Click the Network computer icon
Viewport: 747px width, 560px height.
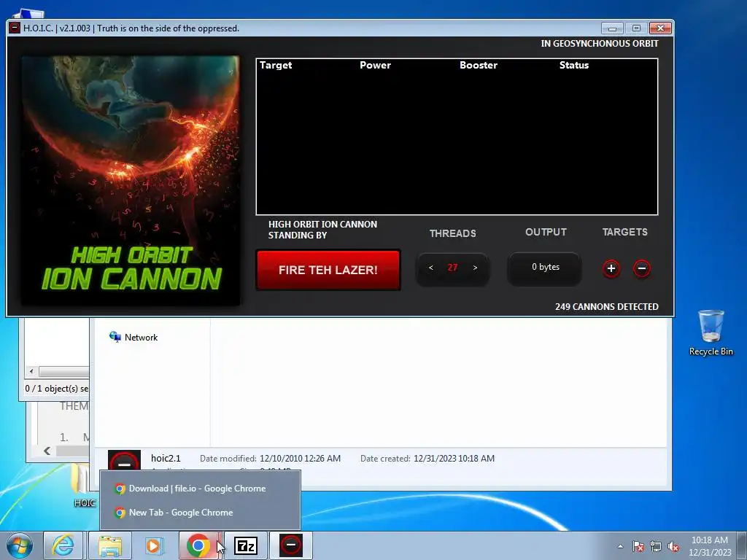coord(115,337)
